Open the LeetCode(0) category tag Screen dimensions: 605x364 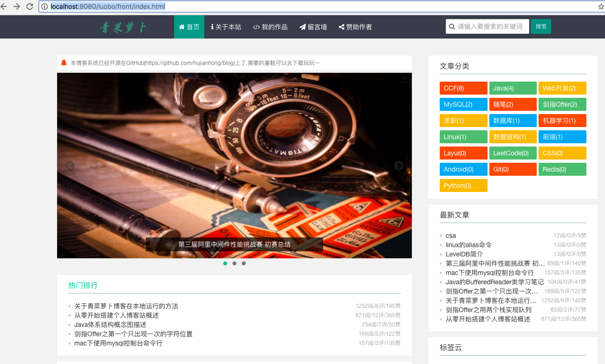(x=513, y=153)
